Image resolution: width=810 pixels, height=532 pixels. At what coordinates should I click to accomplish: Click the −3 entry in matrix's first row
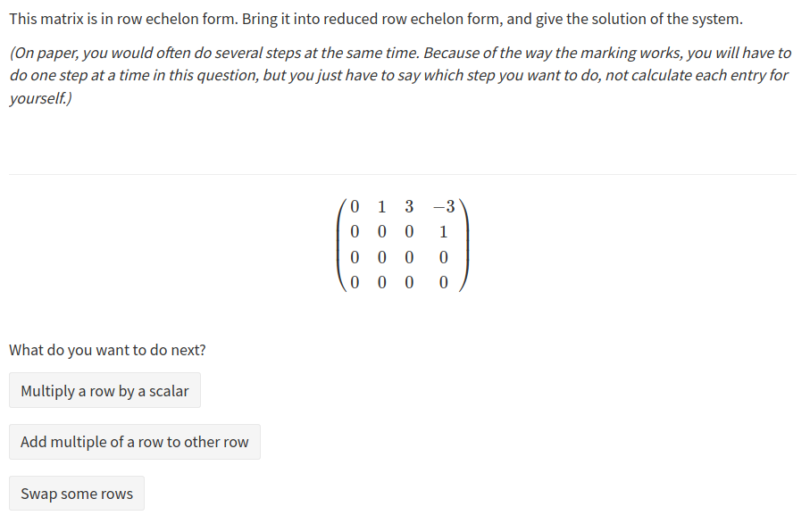click(443, 207)
